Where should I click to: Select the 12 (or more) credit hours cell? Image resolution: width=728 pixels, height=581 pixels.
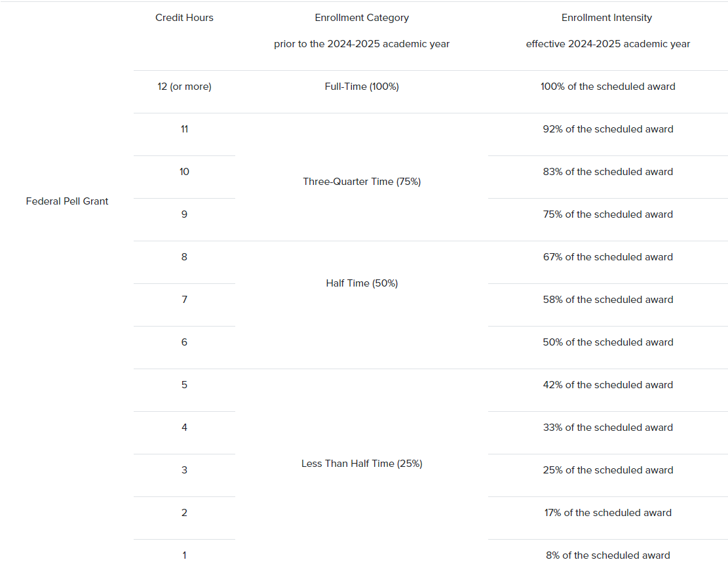click(184, 87)
